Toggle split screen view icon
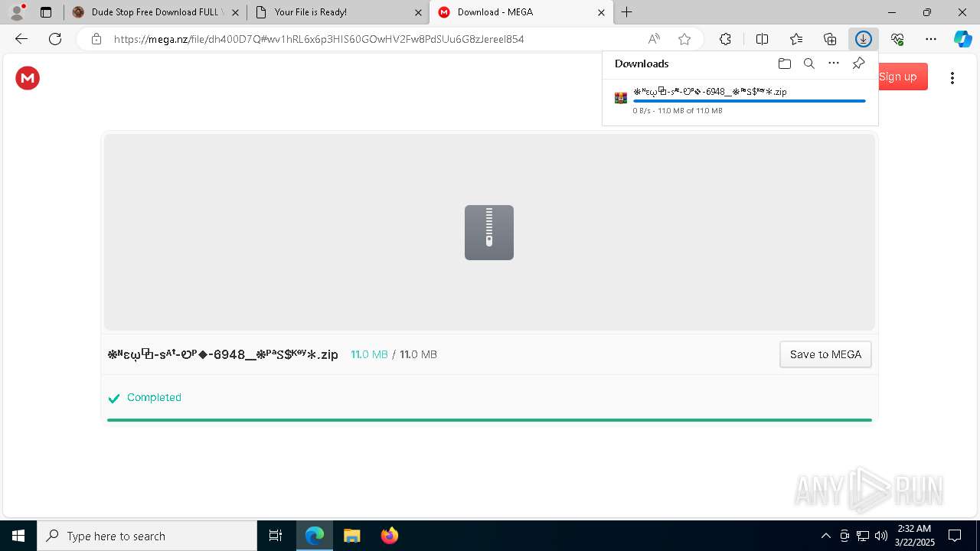This screenshot has height=551, width=980. [x=763, y=39]
